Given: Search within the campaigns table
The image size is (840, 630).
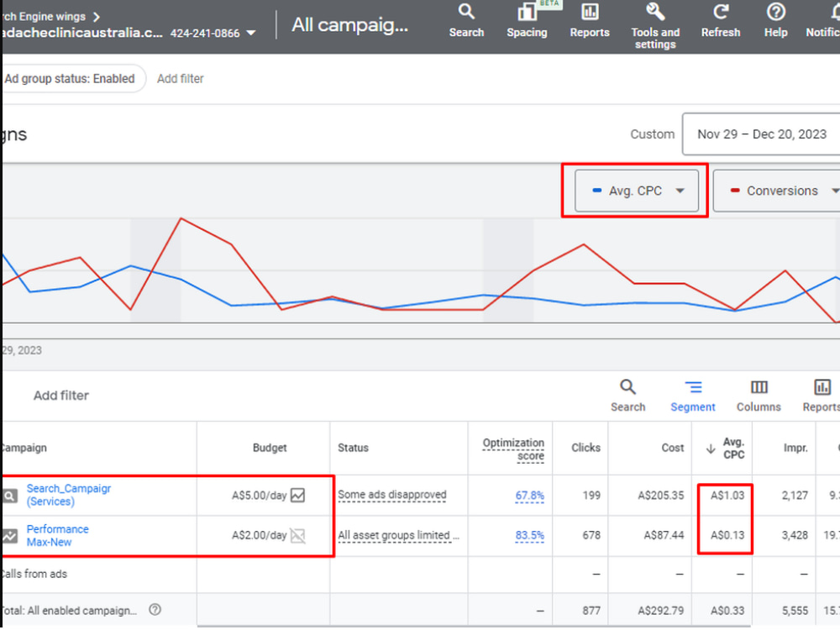Looking at the screenshot, I should tap(627, 396).
